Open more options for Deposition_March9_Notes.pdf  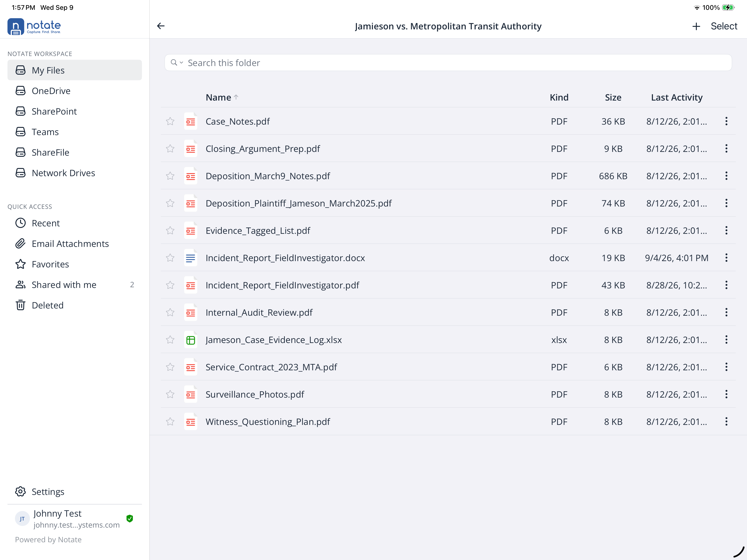click(726, 176)
